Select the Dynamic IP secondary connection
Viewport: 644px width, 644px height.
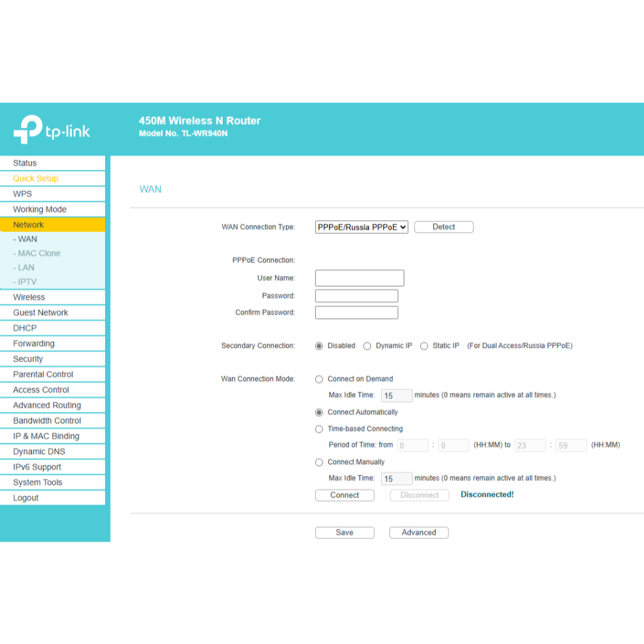click(x=367, y=346)
